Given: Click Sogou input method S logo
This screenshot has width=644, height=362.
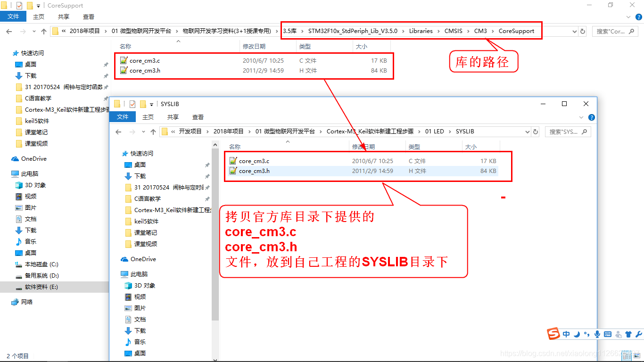Looking at the screenshot, I should click(553, 334).
